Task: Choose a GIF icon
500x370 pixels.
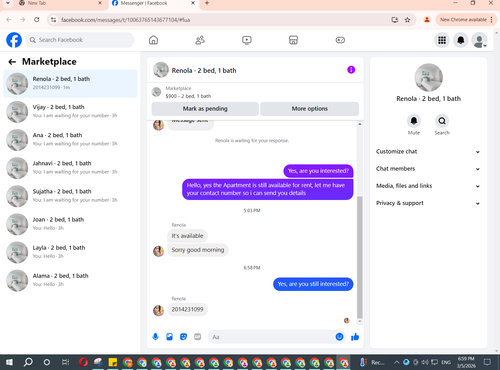Action: click(198, 337)
